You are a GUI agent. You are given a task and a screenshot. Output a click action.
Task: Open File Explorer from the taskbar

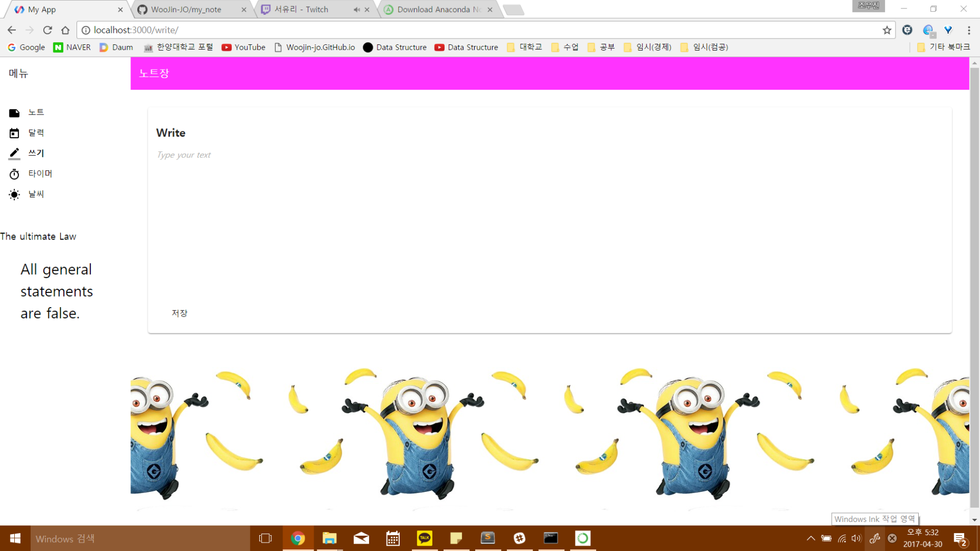[x=329, y=538]
